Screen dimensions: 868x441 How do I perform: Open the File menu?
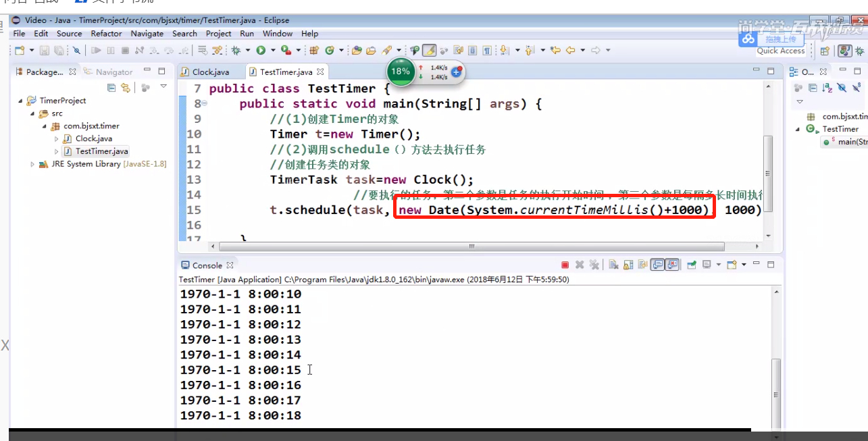pos(19,33)
